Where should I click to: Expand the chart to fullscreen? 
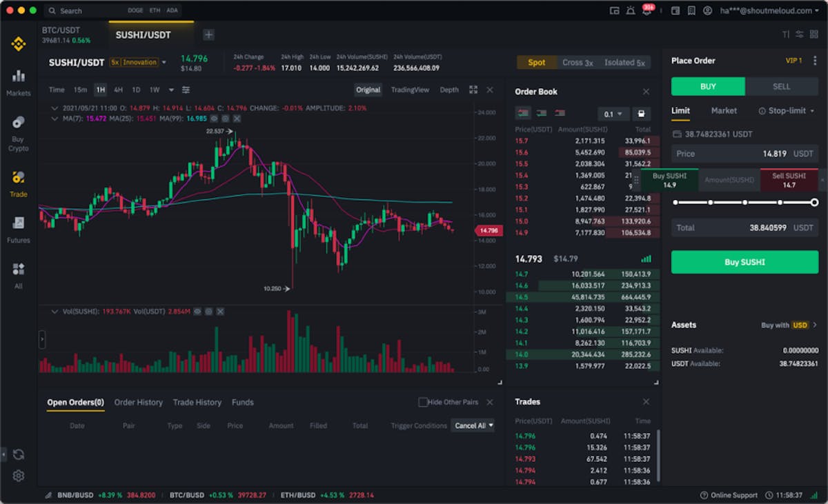(473, 90)
